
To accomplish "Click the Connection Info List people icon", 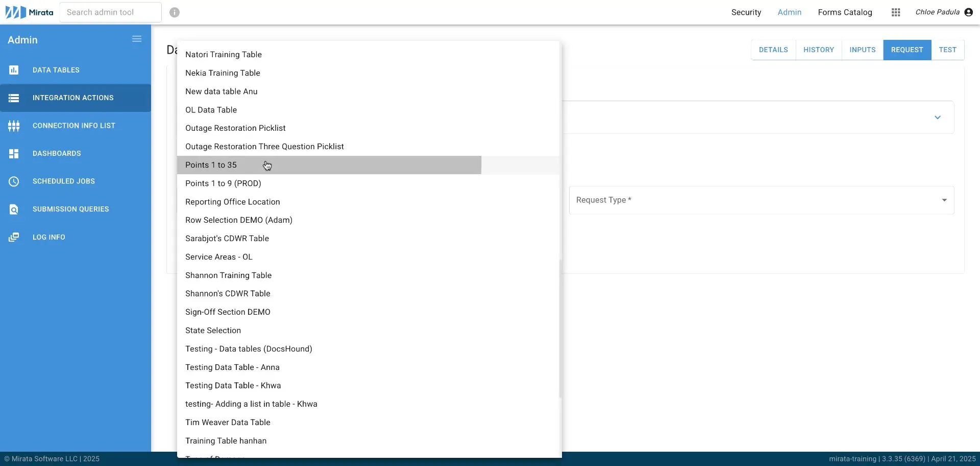I will [14, 125].
